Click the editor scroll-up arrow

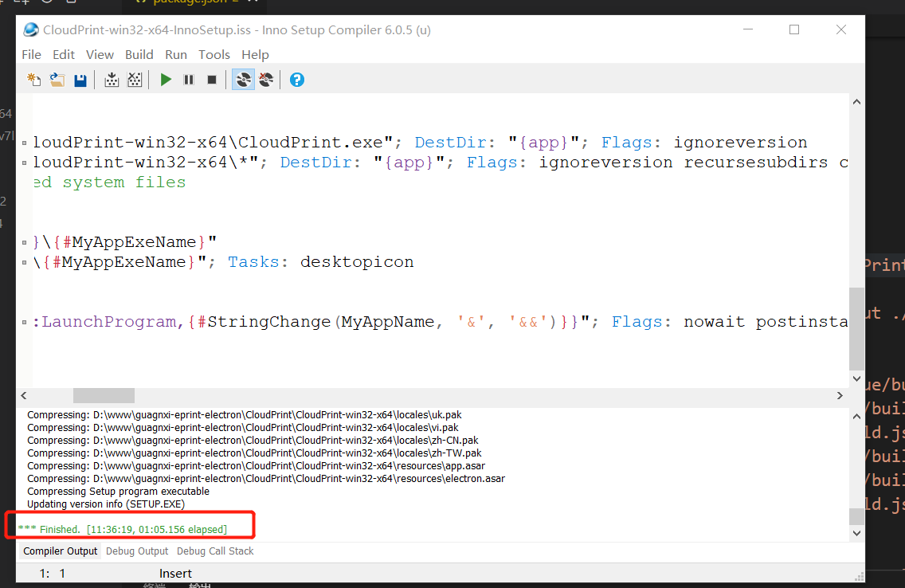click(x=856, y=101)
